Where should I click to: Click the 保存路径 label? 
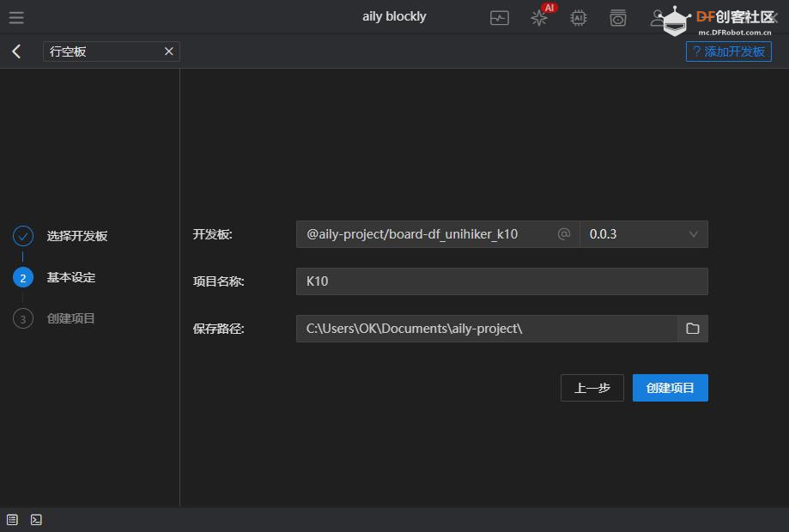point(218,329)
